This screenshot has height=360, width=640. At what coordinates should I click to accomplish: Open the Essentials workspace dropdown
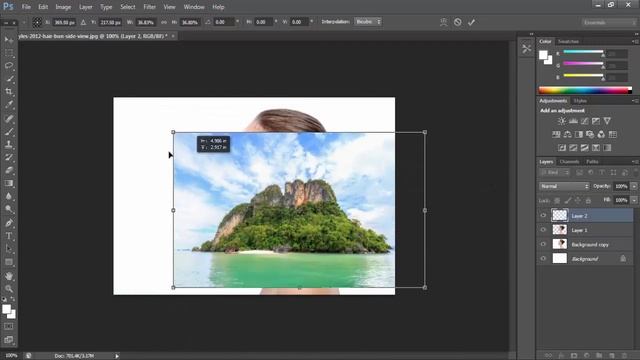(608, 22)
